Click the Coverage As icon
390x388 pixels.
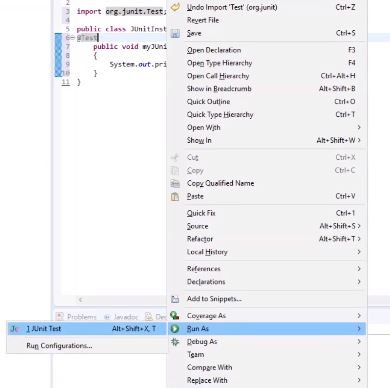[175, 315]
